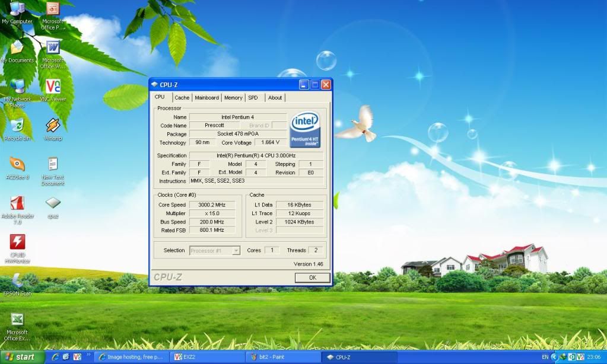607x364 pixels.
Task: Click the CPUID HWMonitor desktop shortcut
Action: point(17,249)
